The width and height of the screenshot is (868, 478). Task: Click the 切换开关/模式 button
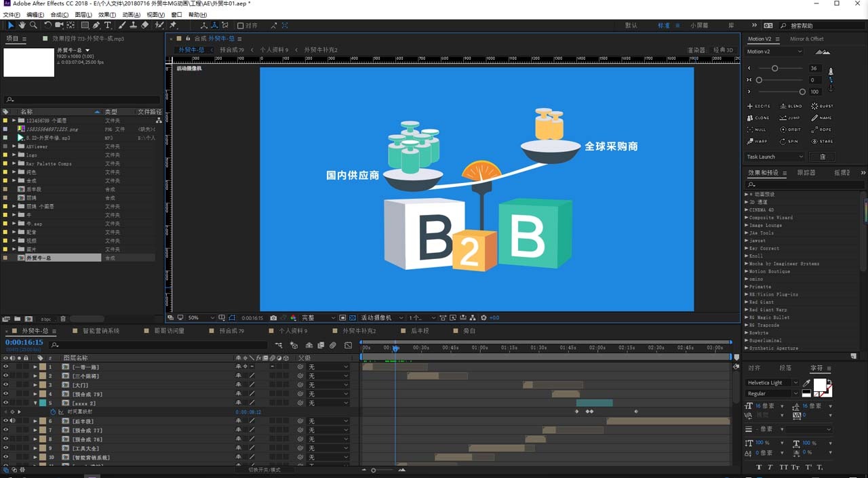click(264, 470)
